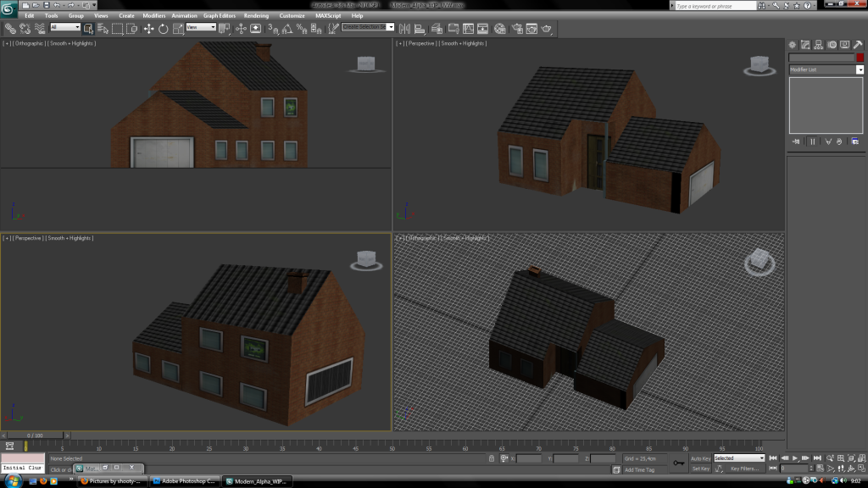Viewport: 868px width, 488px height.
Task: Click the Mirror tool icon
Action: point(403,28)
